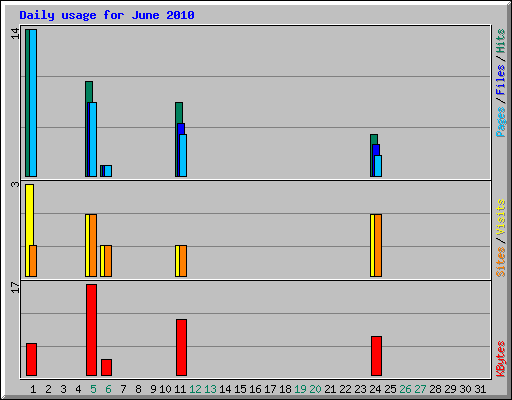Screen dimensions: 512x400
Task: Select the cyan pages bar for day 24
Action: 378,166
